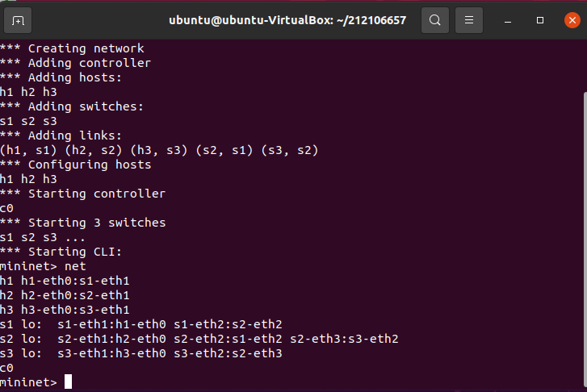Screen dimensions: 587x392
Task: Click the 's2-eth3:s3-eth2' entry
Action: [344, 338]
